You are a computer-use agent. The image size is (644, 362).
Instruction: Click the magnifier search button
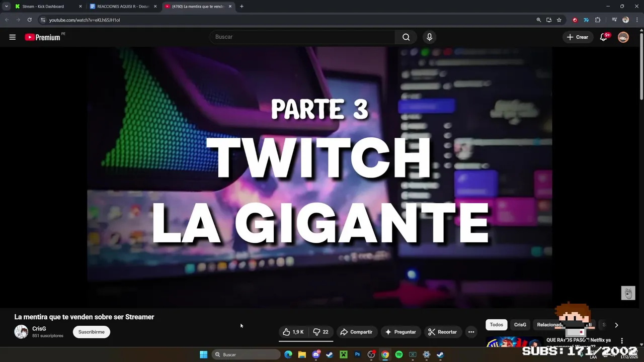point(406,37)
